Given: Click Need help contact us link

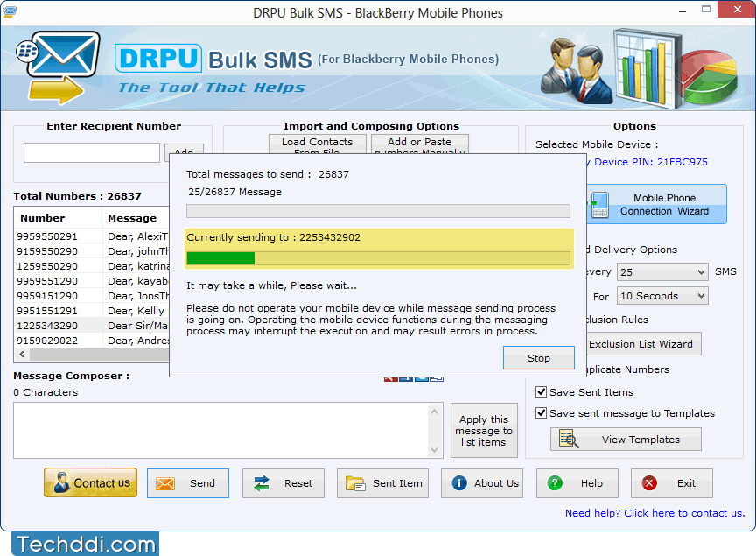Looking at the screenshot, I should [654, 513].
